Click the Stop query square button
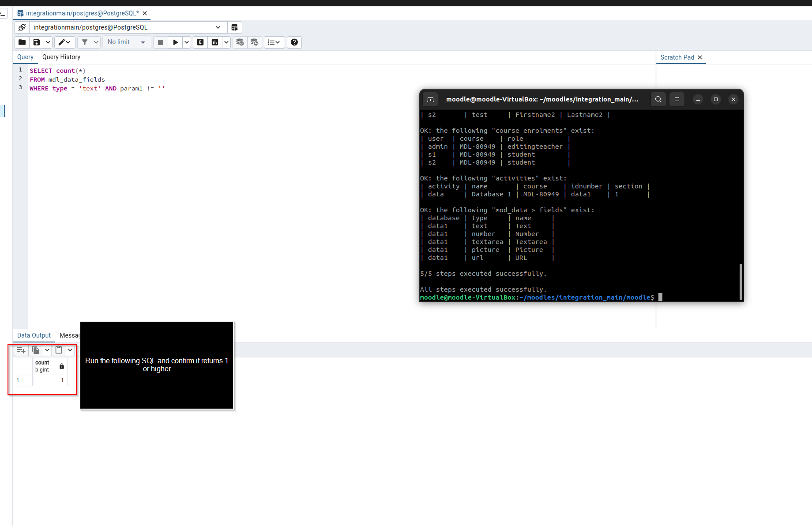This screenshot has height=526, width=812. click(x=161, y=42)
